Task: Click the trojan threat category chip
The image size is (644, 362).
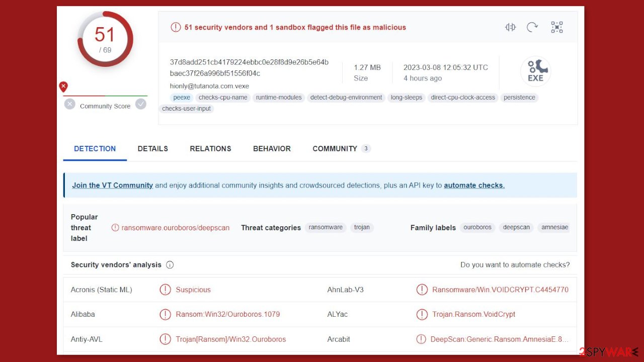Action: click(362, 227)
